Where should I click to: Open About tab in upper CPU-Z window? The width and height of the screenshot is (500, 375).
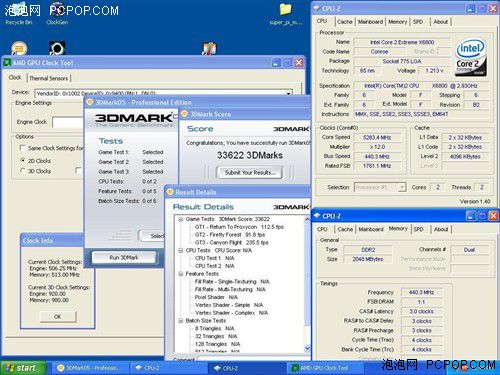441,22
